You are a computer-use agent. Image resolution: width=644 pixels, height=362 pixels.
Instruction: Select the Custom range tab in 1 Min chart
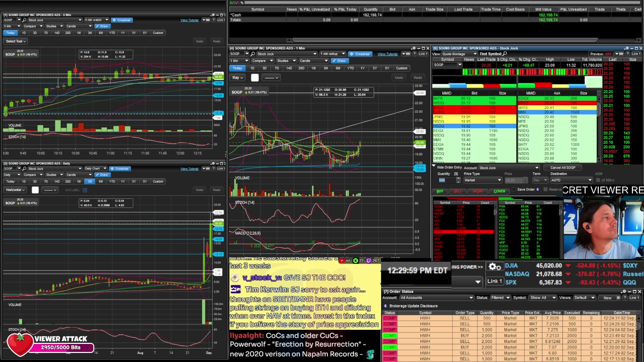click(x=401, y=68)
